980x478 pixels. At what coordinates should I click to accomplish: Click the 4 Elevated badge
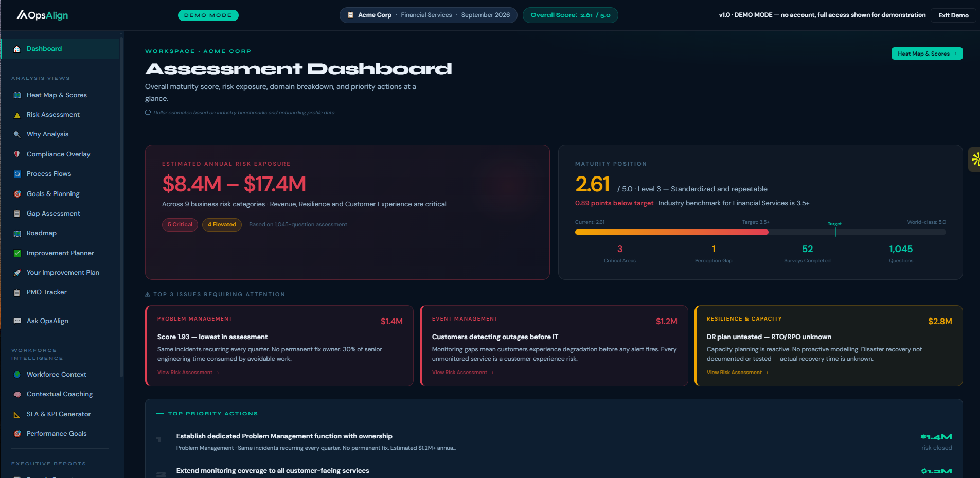pos(222,225)
